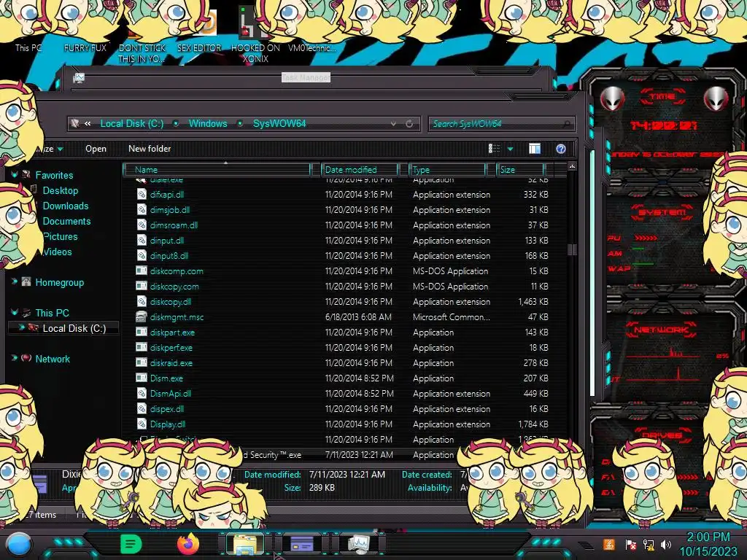Screen dimensions: 747x560
Task: Select the diskmgmt.msc file
Action: [x=177, y=317]
